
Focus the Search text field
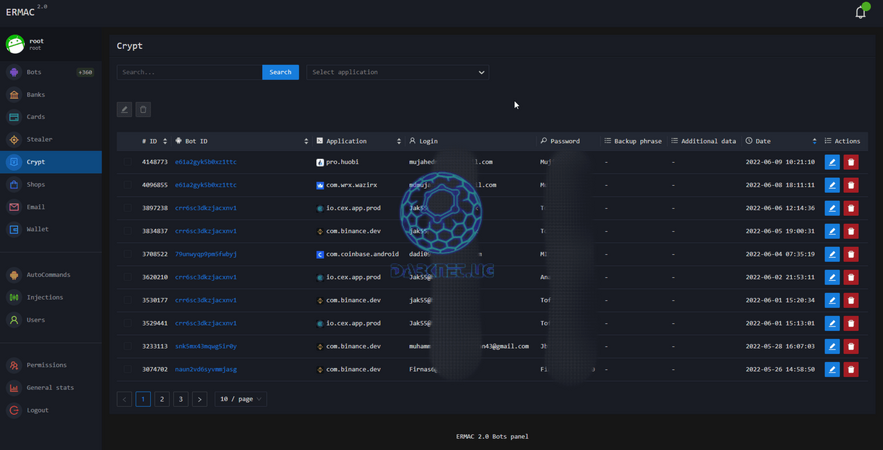coord(189,72)
